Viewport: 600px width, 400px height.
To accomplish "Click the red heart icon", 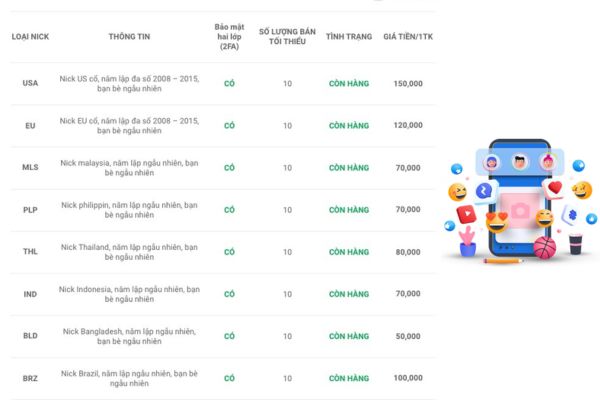I will pyautogui.click(x=555, y=187).
